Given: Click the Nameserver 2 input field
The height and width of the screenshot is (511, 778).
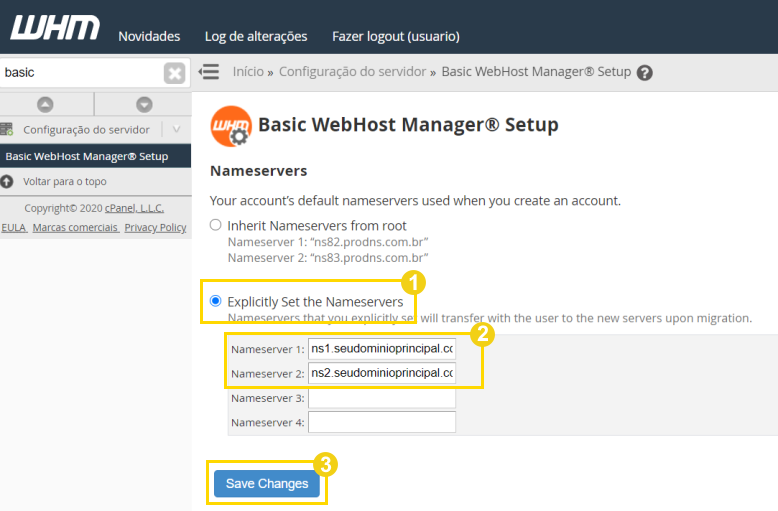Looking at the screenshot, I should 382,373.
